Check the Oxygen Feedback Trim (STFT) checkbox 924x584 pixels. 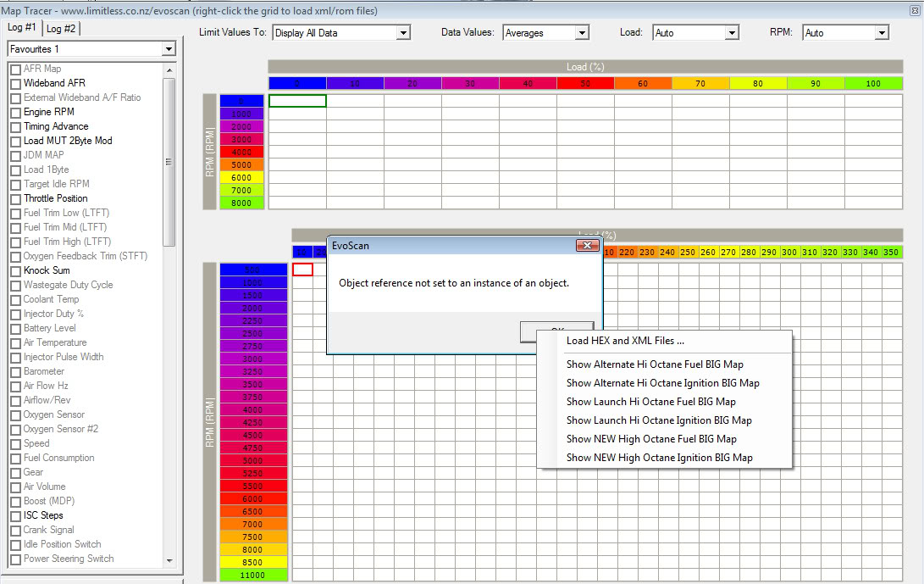[x=16, y=257]
